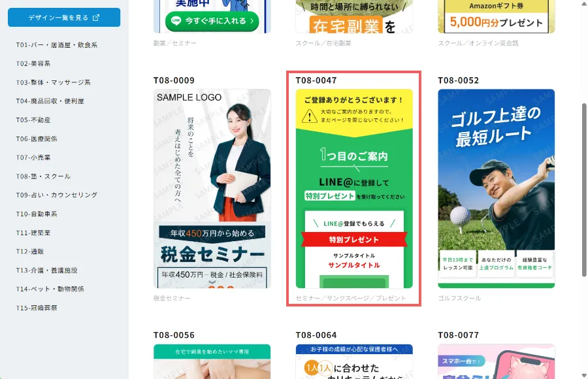The image size is (588, 379).
Task: Open T05-不動産 category
Action: point(33,120)
